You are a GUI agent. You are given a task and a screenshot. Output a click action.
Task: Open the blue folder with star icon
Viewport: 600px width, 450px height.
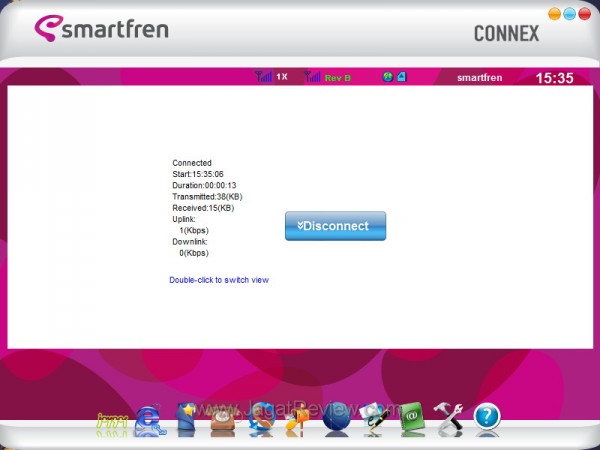(186, 418)
